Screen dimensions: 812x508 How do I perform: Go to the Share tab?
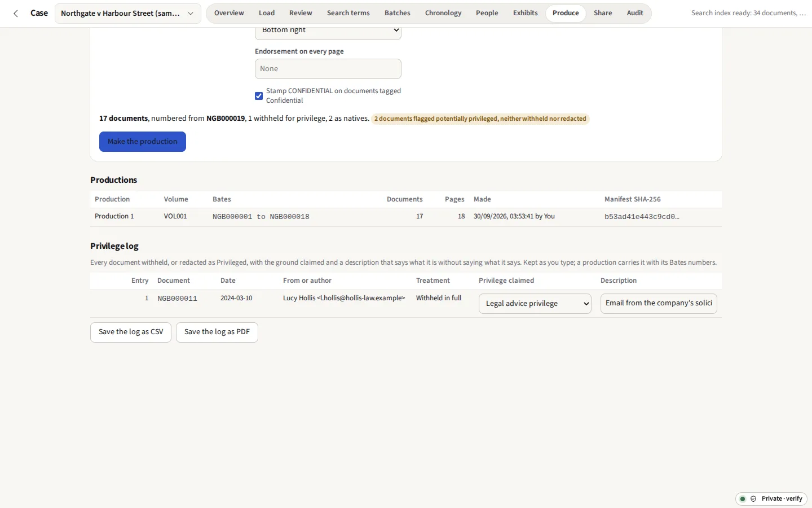[603, 13]
